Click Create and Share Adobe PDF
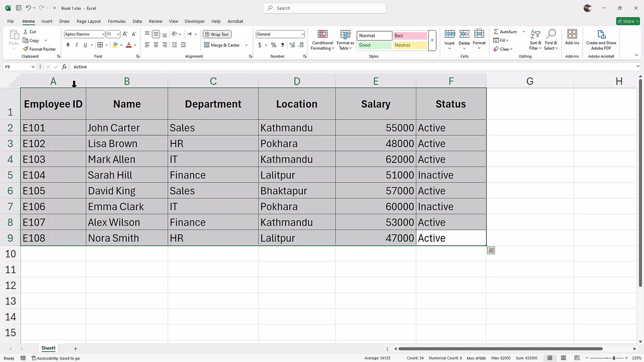 (x=601, y=40)
